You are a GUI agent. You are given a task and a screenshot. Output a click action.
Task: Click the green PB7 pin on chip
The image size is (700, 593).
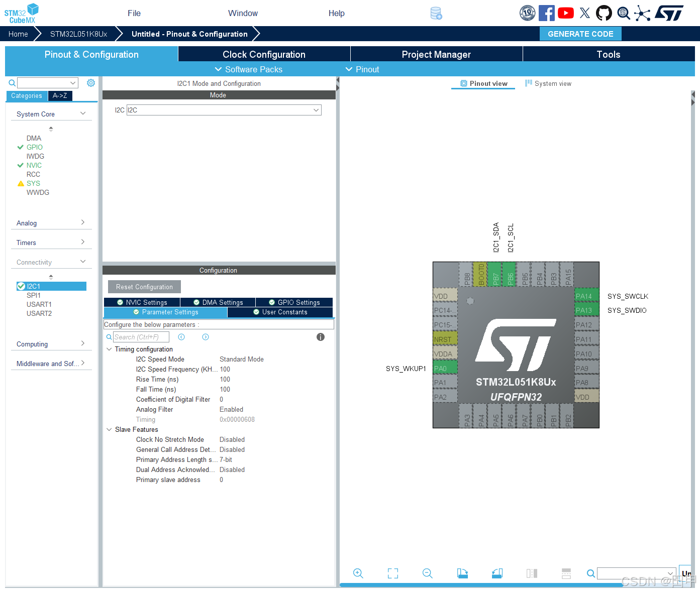495,274
